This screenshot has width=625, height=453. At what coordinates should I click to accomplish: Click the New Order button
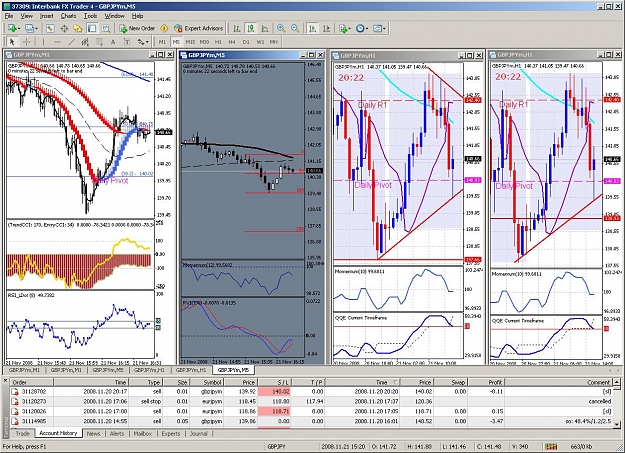click(137, 28)
